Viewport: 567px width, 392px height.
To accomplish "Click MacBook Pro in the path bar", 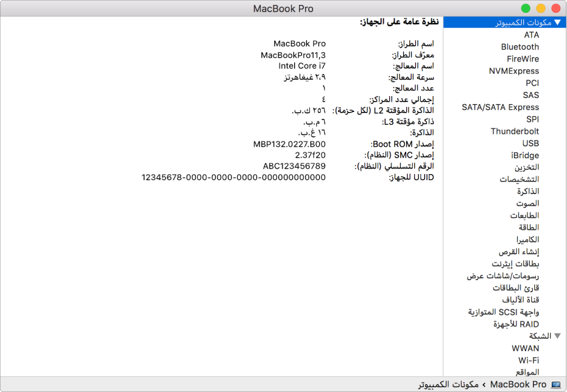I will click(518, 385).
